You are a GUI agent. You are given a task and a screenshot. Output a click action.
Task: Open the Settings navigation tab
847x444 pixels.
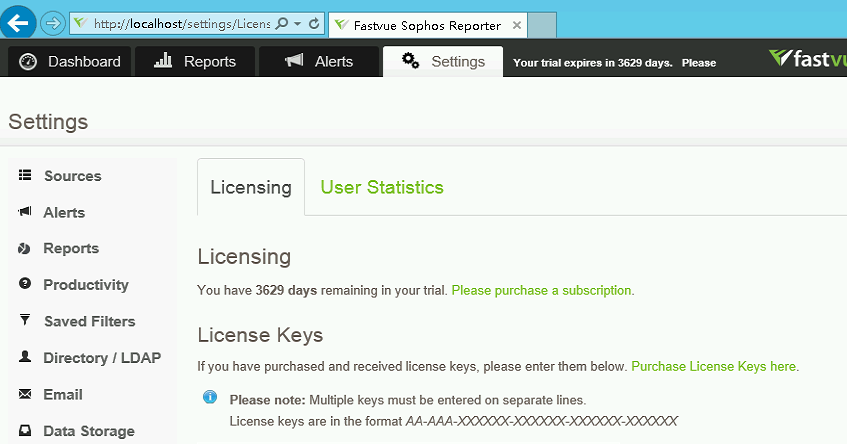(x=443, y=62)
